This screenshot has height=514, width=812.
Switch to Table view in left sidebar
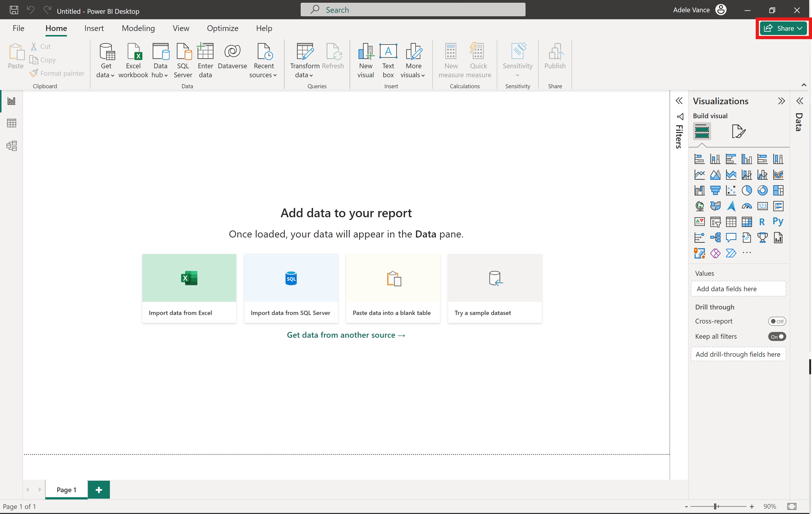tap(11, 123)
